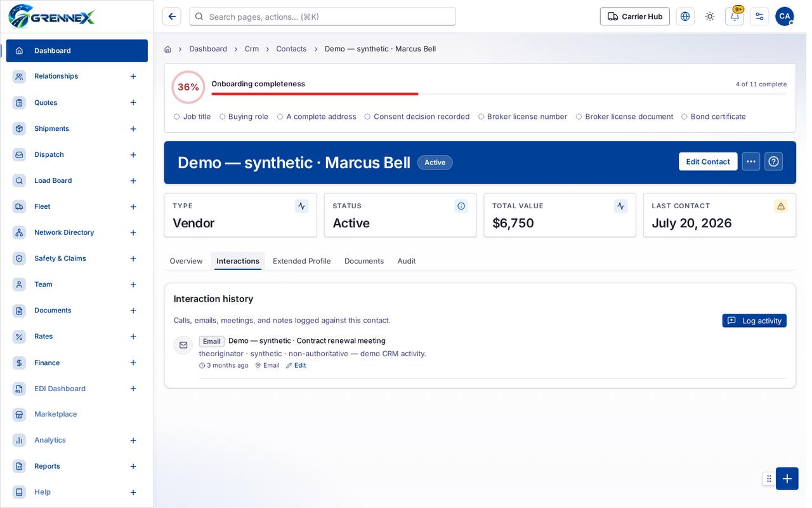Switch to the Documents tab

click(364, 261)
